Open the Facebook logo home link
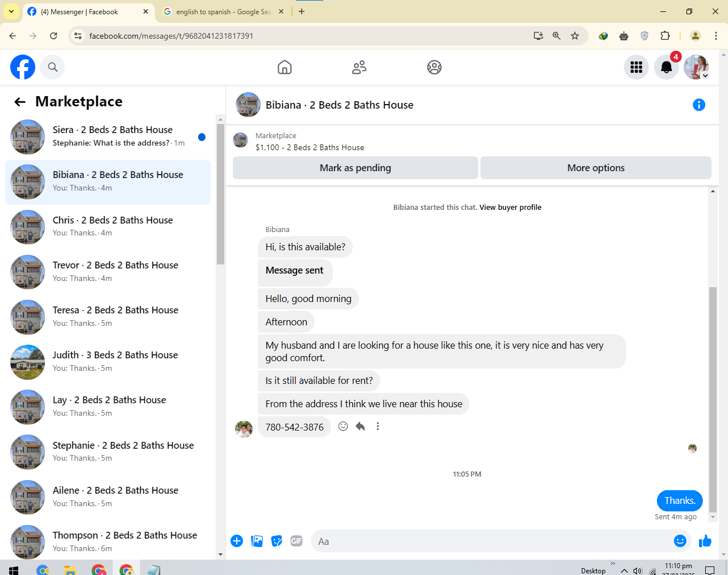This screenshot has height=575, width=728. tap(23, 67)
